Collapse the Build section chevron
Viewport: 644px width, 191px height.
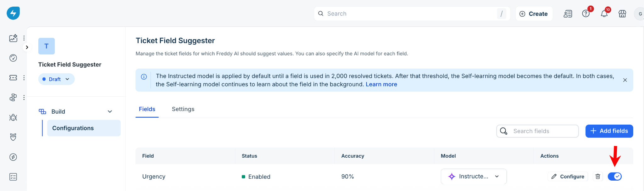coord(110,112)
